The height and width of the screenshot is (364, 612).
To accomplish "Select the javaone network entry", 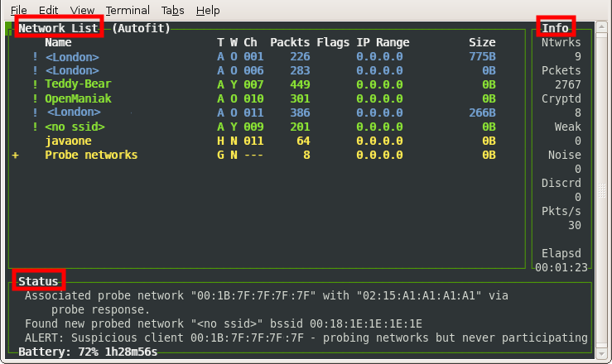I will tap(68, 141).
